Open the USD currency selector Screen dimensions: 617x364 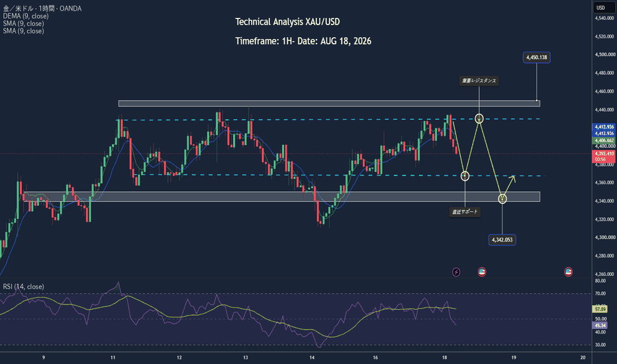pyautogui.click(x=604, y=7)
